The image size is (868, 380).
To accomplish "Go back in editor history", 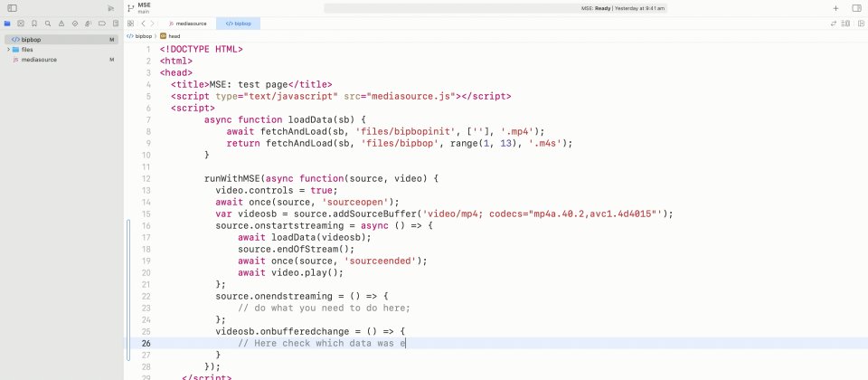I will click(143, 24).
